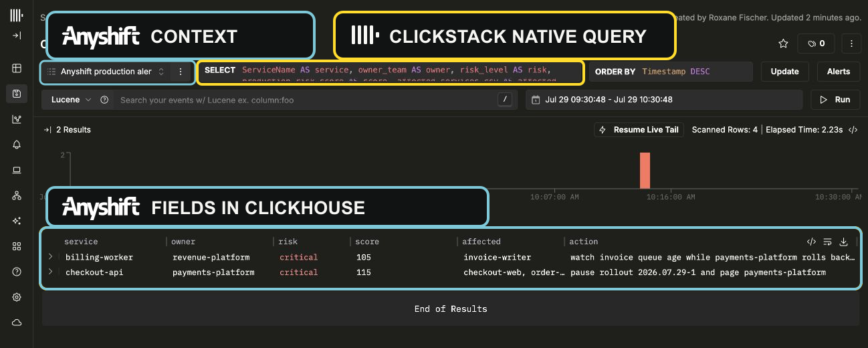Click the pause rollout action text
Screen dimensions: 868x348
point(698,272)
